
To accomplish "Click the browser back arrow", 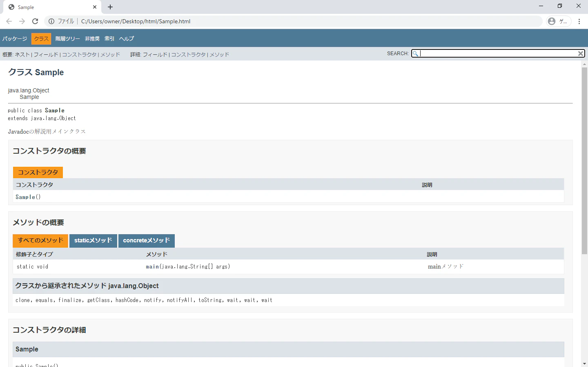I will click(9, 21).
